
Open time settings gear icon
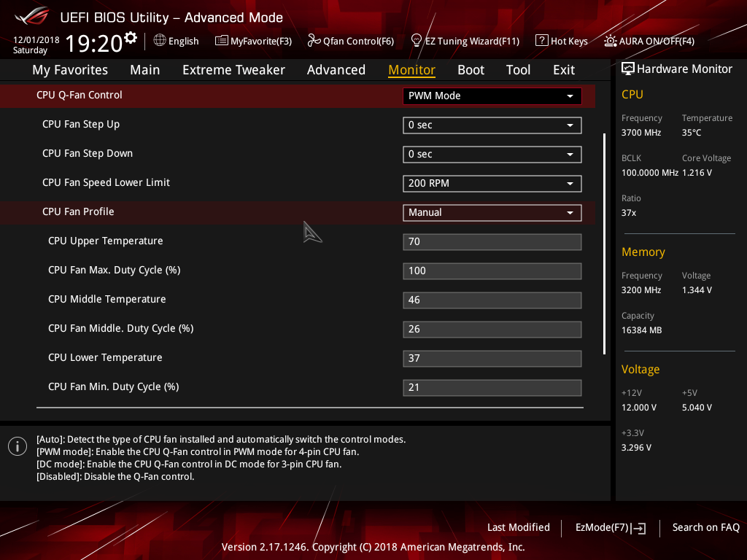(x=131, y=38)
